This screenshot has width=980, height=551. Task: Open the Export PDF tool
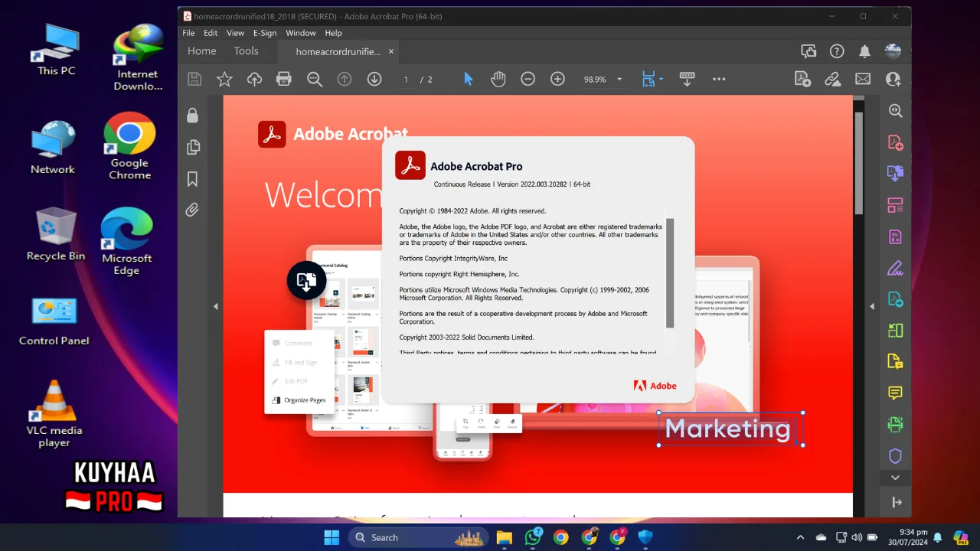[x=895, y=174]
